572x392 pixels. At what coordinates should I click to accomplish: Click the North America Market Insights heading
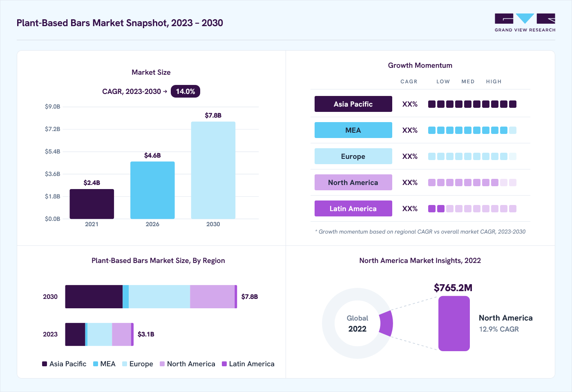pyautogui.click(x=420, y=261)
